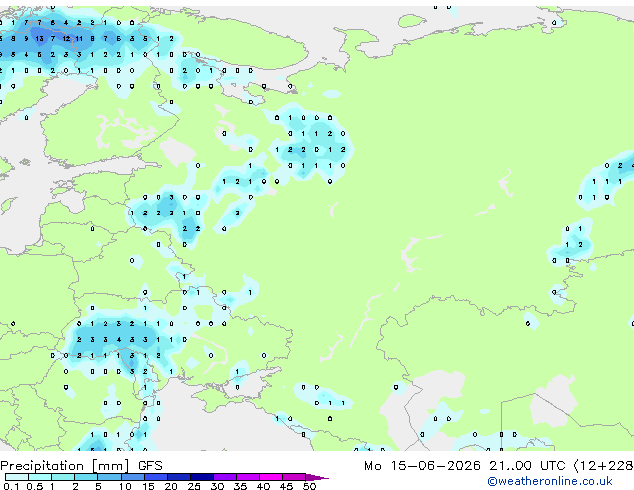Pick the 15–20 mm legend color box

tap(155, 477)
